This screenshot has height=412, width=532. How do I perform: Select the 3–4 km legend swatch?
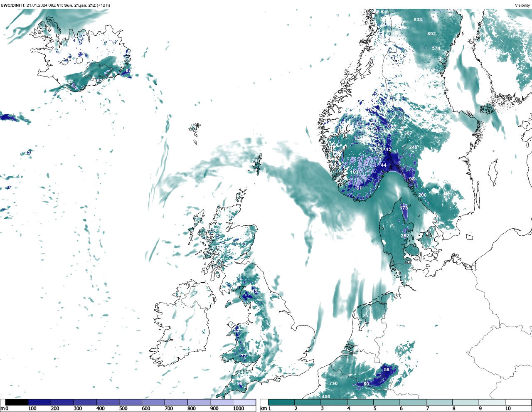(x=334, y=402)
